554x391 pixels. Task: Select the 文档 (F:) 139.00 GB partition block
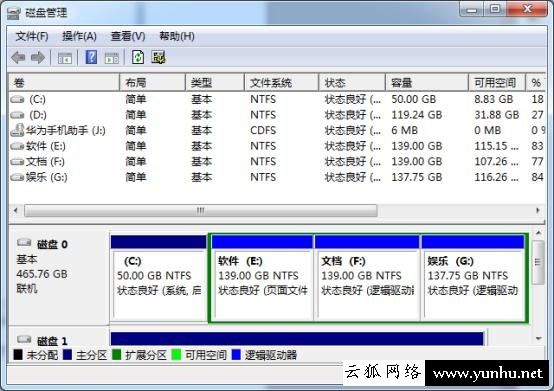click(367, 277)
